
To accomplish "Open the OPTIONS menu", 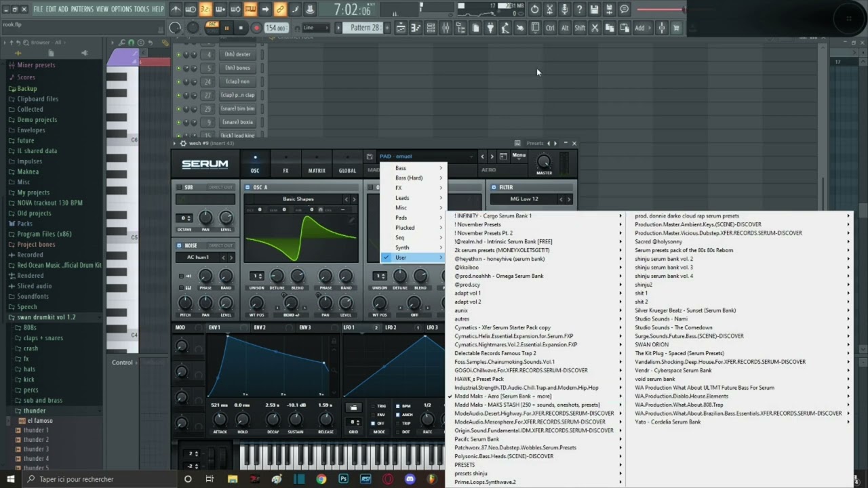I will point(121,9).
